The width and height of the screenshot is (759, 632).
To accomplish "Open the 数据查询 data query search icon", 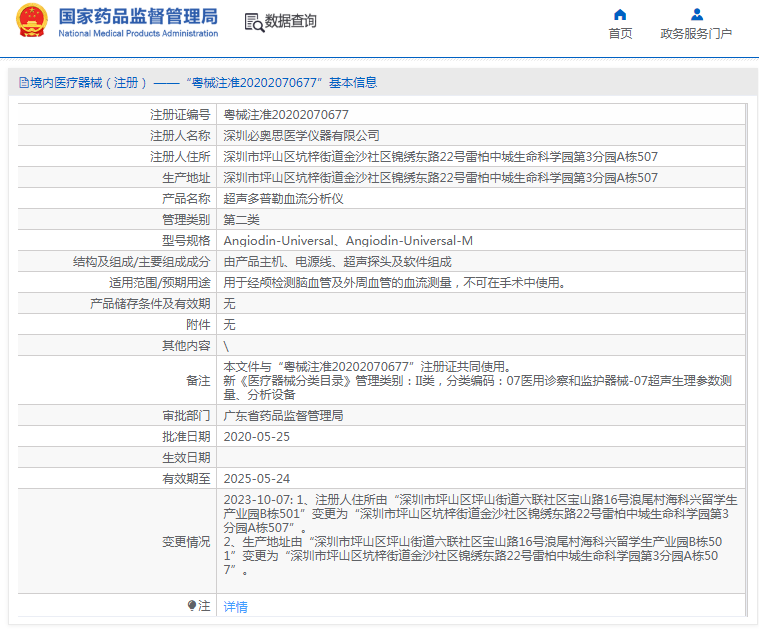I will point(254,22).
